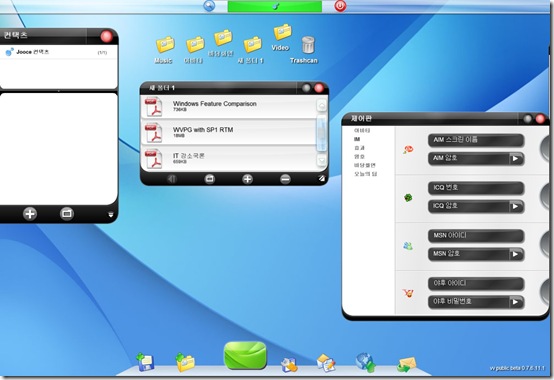
Task: Select the IM tab in control panel
Action: (x=357, y=139)
